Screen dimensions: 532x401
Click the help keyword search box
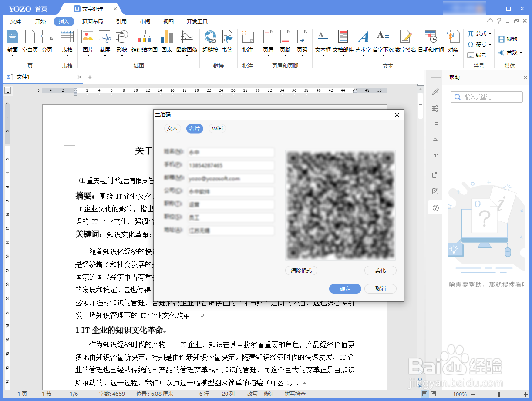pyautogui.click(x=486, y=97)
